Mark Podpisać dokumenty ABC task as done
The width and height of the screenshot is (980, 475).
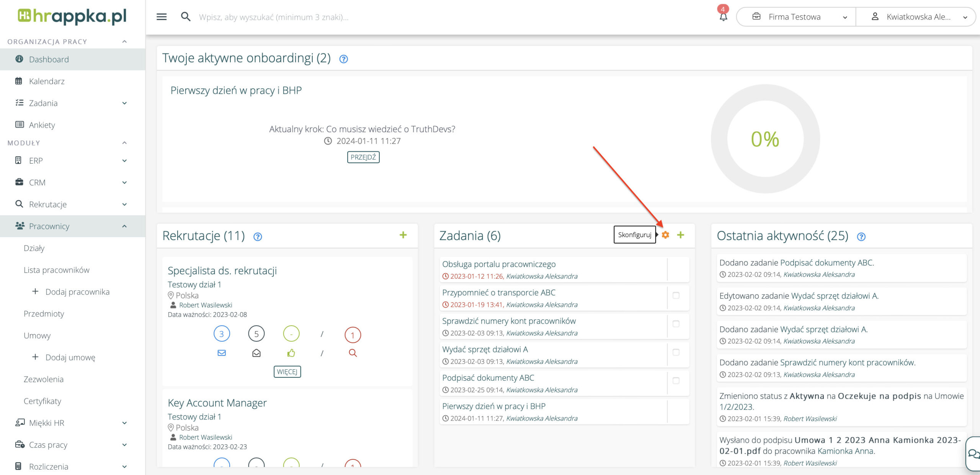[x=676, y=380]
